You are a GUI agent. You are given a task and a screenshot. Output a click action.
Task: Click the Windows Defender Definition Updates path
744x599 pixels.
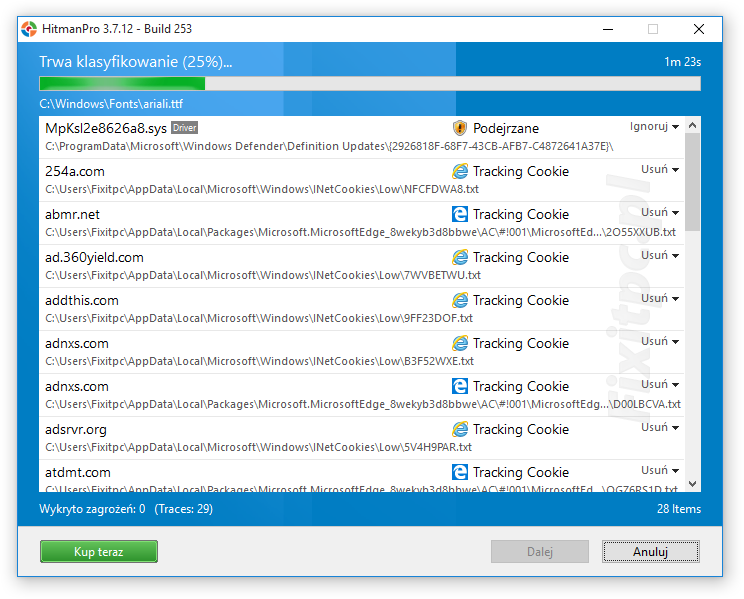coord(329,146)
